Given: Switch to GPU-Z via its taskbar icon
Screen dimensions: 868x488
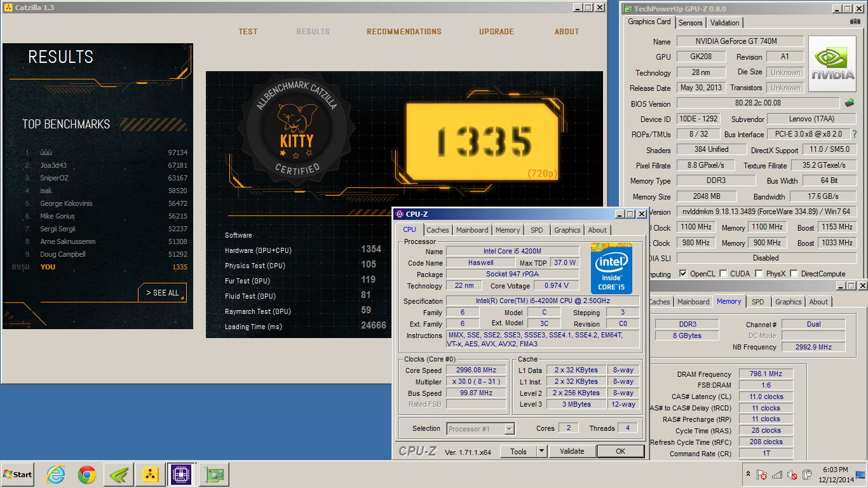Looking at the screenshot, I should click(214, 475).
